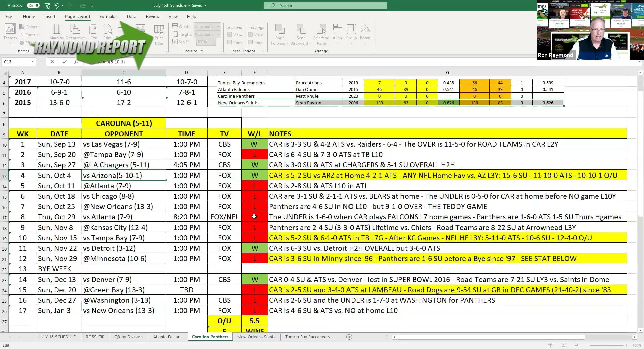Viewport: 644px width, 349px height.
Task: Click the zoom in plus button
Action: (626, 345)
